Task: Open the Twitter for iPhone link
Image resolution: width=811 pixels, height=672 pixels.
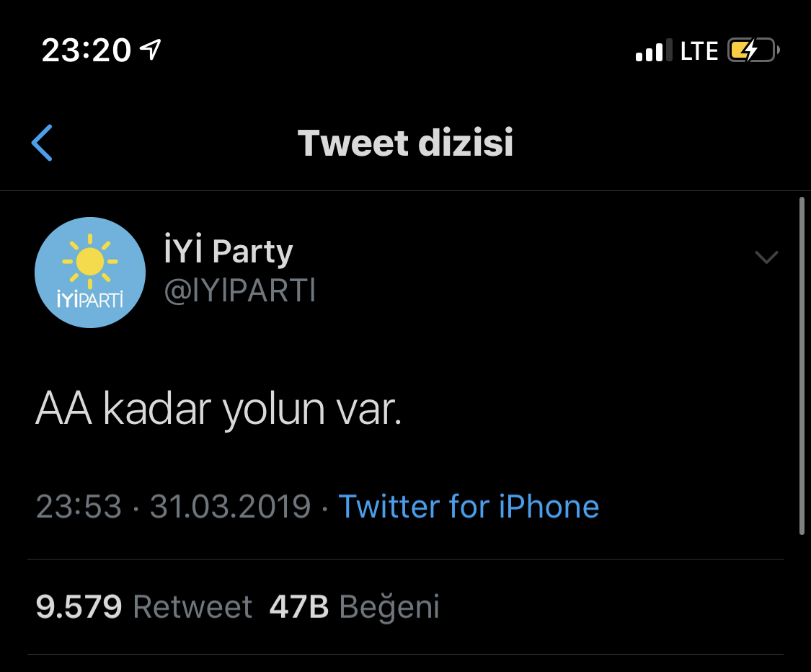Action: point(469,506)
